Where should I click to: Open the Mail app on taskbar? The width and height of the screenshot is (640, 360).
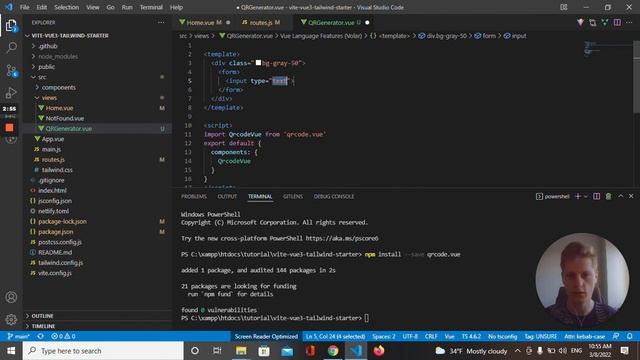click(287, 351)
